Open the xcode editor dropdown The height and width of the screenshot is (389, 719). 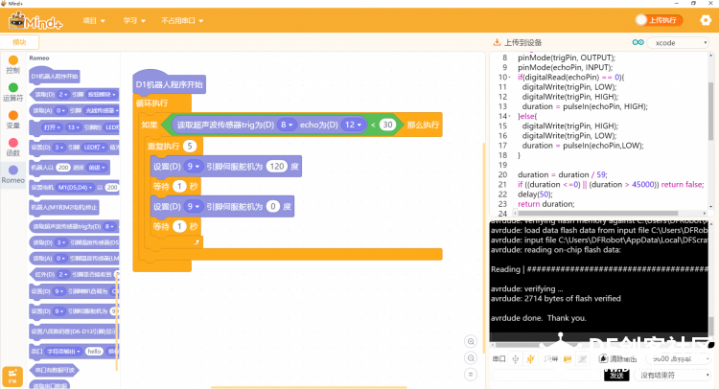click(x=678, y=43)
